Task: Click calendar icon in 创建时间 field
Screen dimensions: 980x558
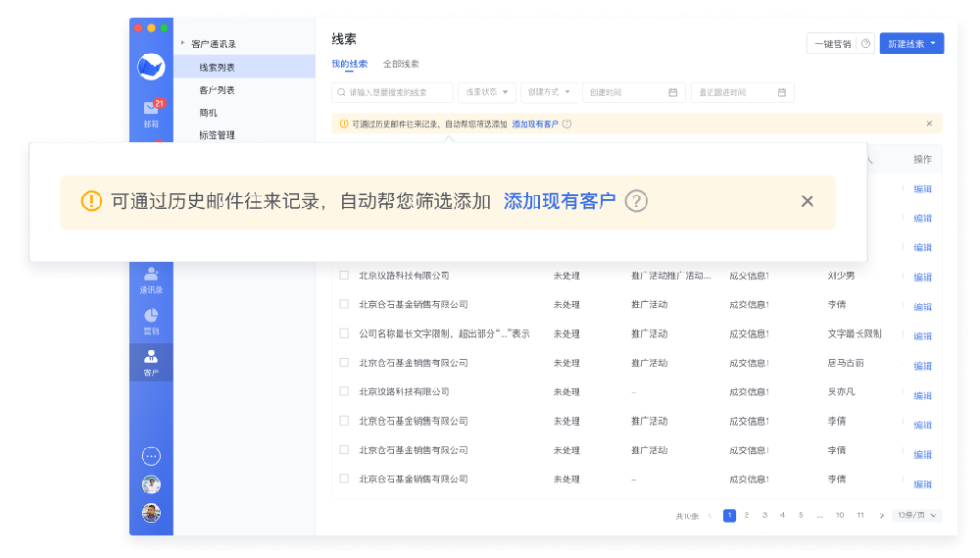Action: [x=672, y=93]
